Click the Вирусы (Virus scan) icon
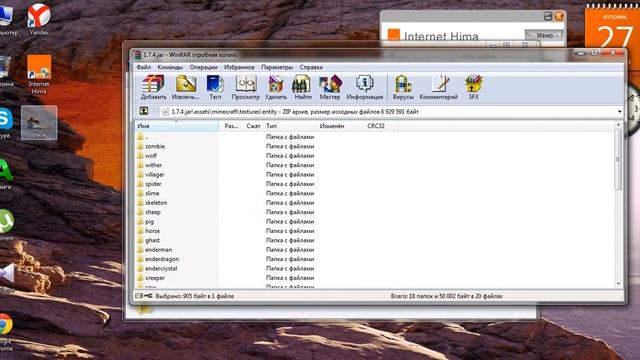Viewport: 640px width, 360px height. coord(403,87)
